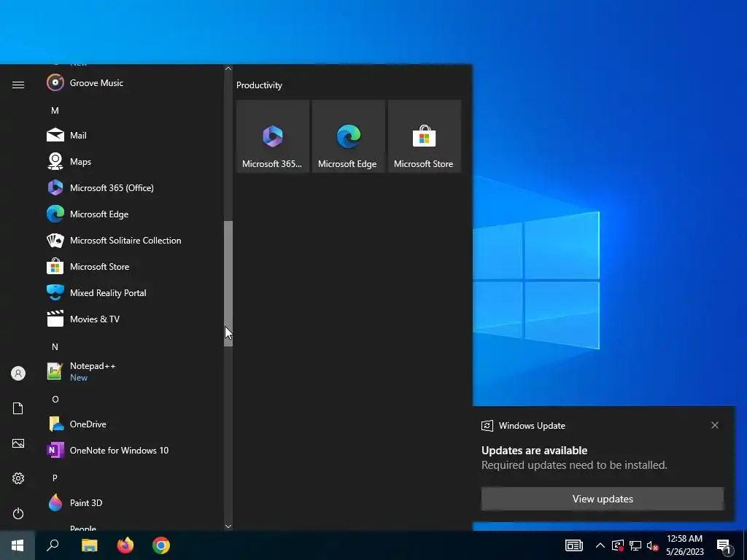
Task: Expand the Start menu hamburger button
Action: [18, 85]
